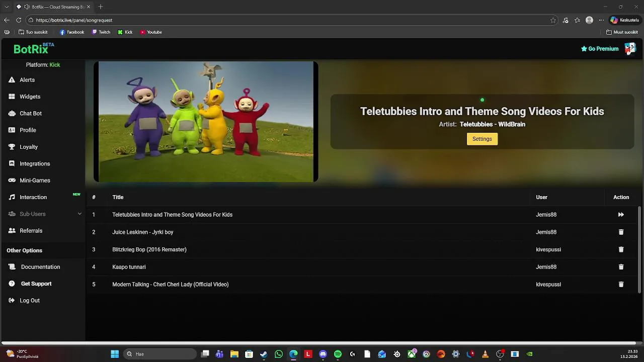The width and height of the screenshot is (644, 362).
Task: Go back in the browser
Action: point(7,20)
